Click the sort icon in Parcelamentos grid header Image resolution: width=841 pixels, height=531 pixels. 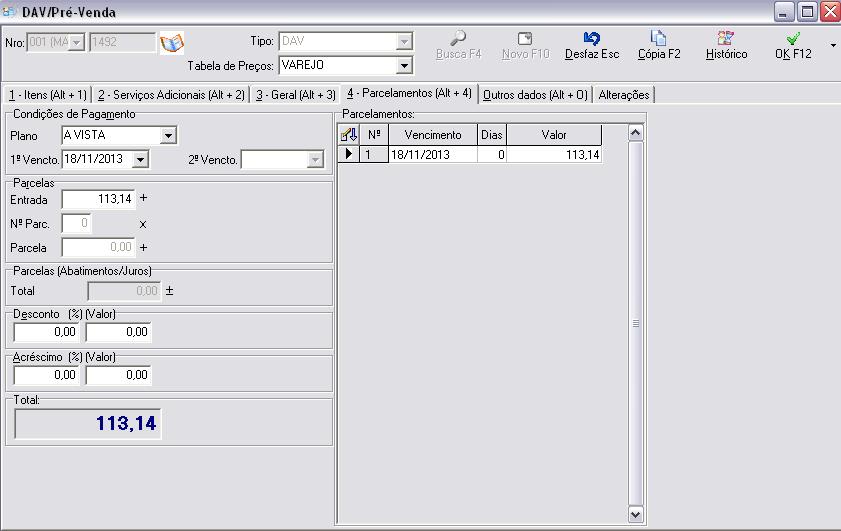point(349,135)
